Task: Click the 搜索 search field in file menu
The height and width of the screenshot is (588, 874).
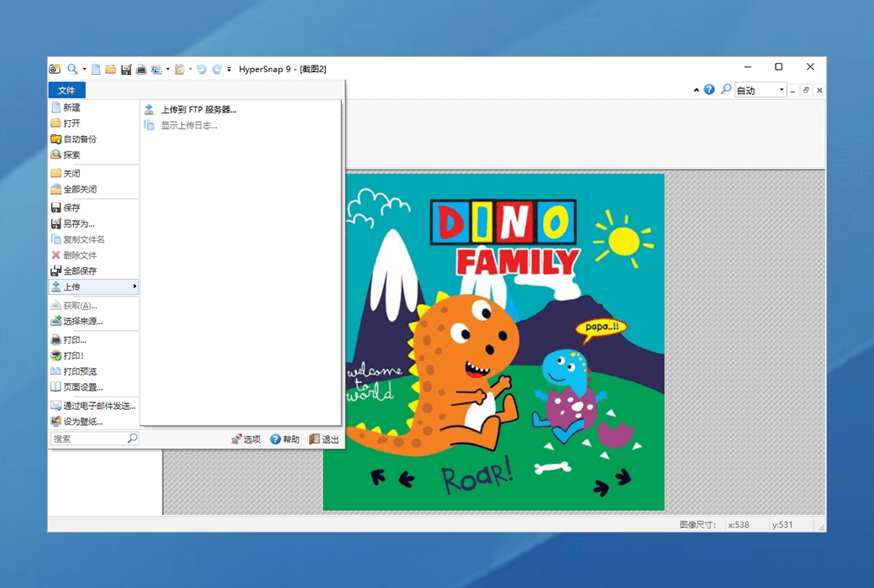Action: 88,438
